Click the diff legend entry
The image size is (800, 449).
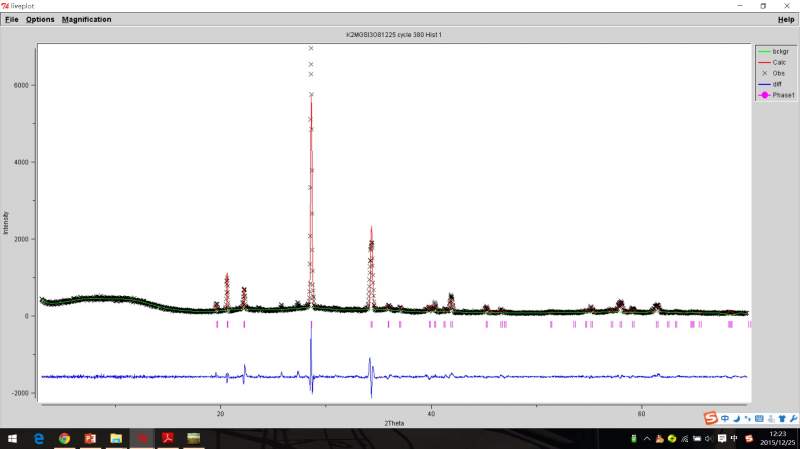tap(771, 84)
